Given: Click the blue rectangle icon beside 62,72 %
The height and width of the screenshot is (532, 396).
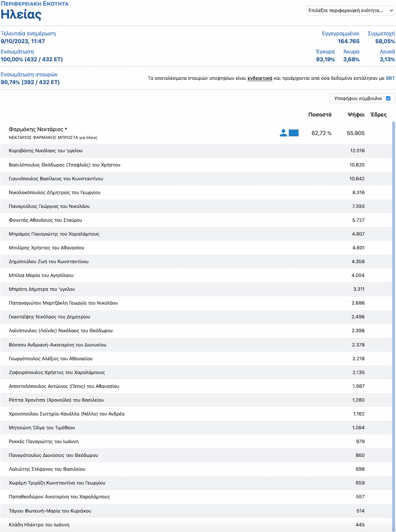Looking at the screenshot, I should pyautogui.click(x=293, y=133).
